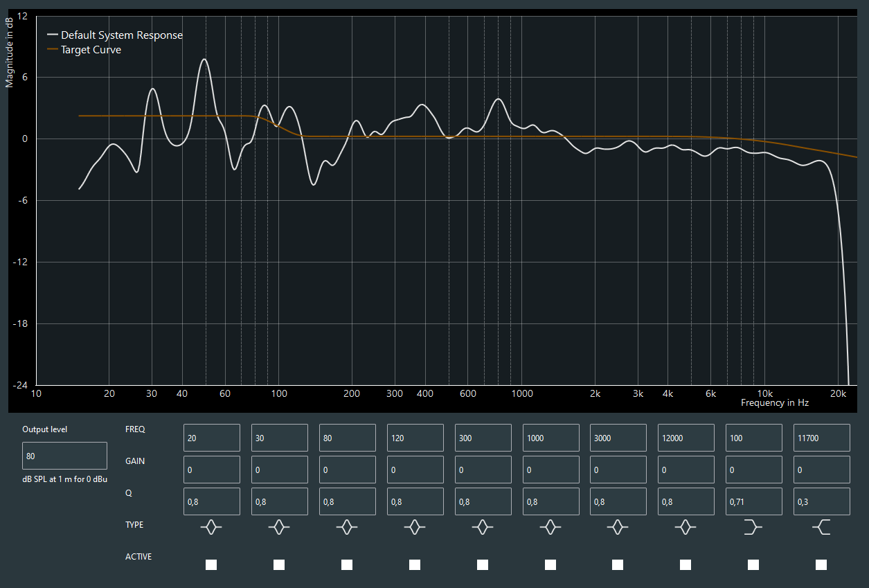Select the filter type icon for the 80 Hz band
Screen dimensions: 869x588
click(347, 528)
